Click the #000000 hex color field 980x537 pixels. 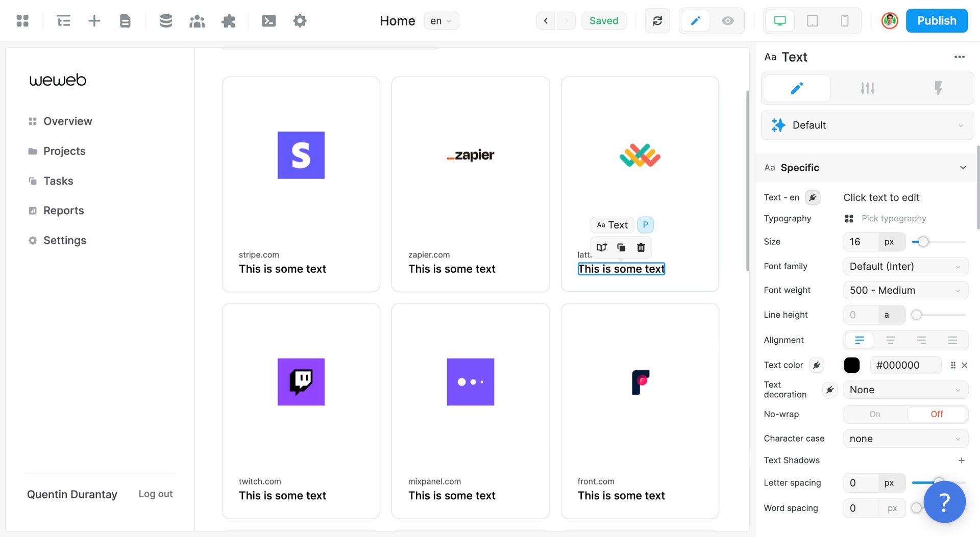[x=905, y=365]
